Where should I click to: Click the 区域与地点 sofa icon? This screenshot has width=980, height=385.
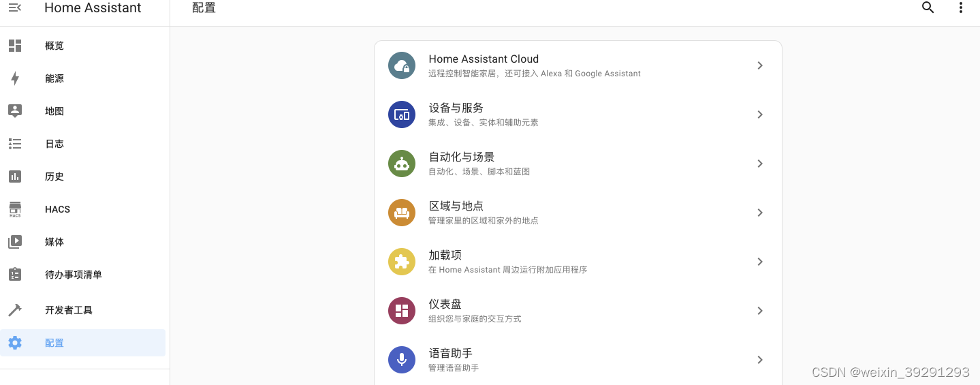coord(402,213)
